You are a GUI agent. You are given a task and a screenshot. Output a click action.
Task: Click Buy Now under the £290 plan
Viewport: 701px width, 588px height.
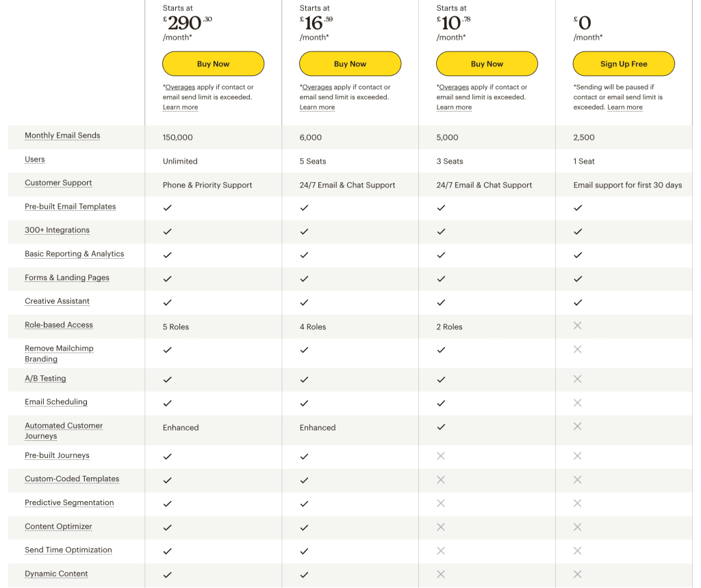pos(214,64)
